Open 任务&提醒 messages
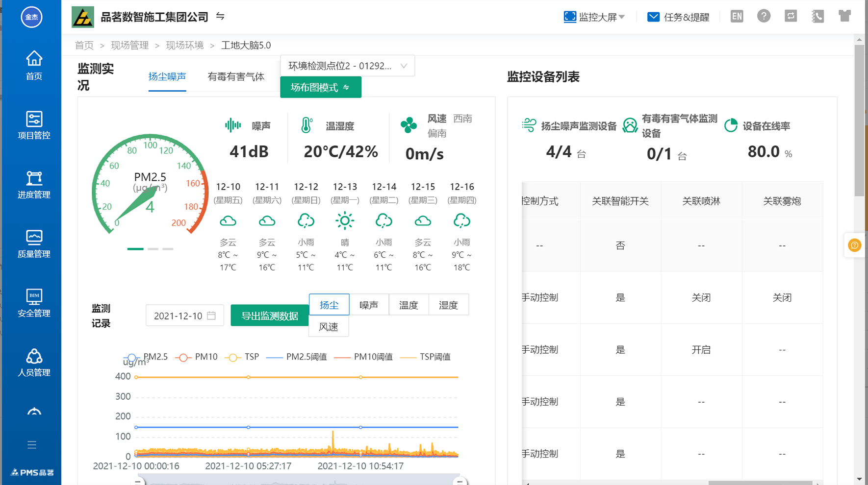868x485 pixels. click(x=678, y=17)
